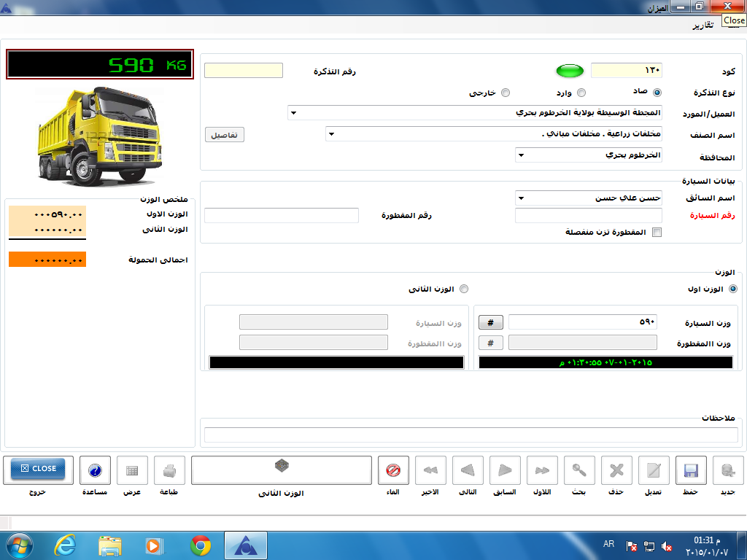Click the New (جديد) record icon
This screenshot has width=747, height=560.
tap(728, 470)
